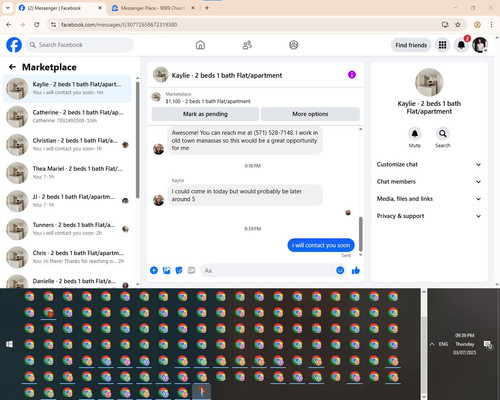
Task: Open JJ's conversation in the list
Action: [x=67, y=201]
